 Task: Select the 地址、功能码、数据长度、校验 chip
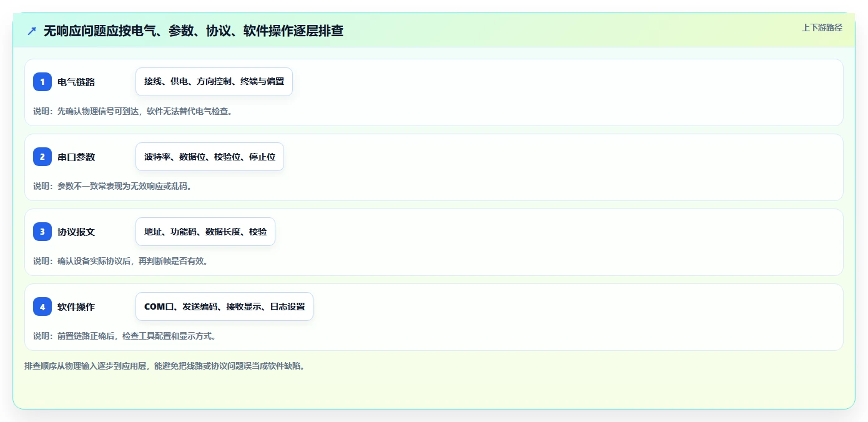point(205,232)
